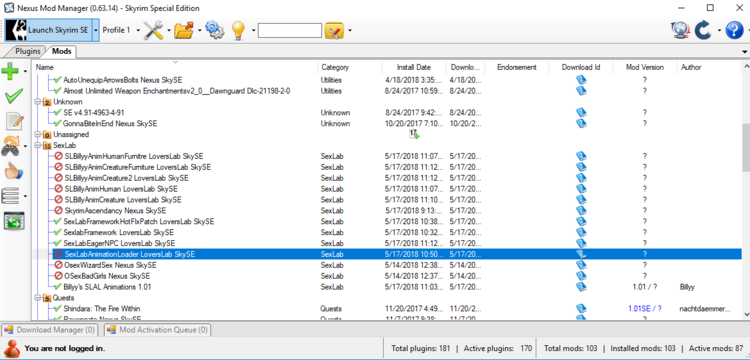Open the Mod Activation Queue (0) tab
The image size is (750, 360).
157,330
